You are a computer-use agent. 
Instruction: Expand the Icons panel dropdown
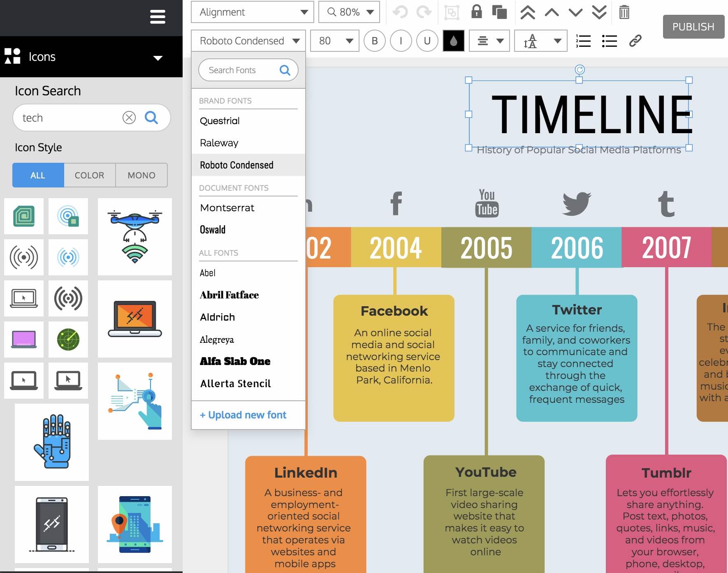click(x=158, y=58)
